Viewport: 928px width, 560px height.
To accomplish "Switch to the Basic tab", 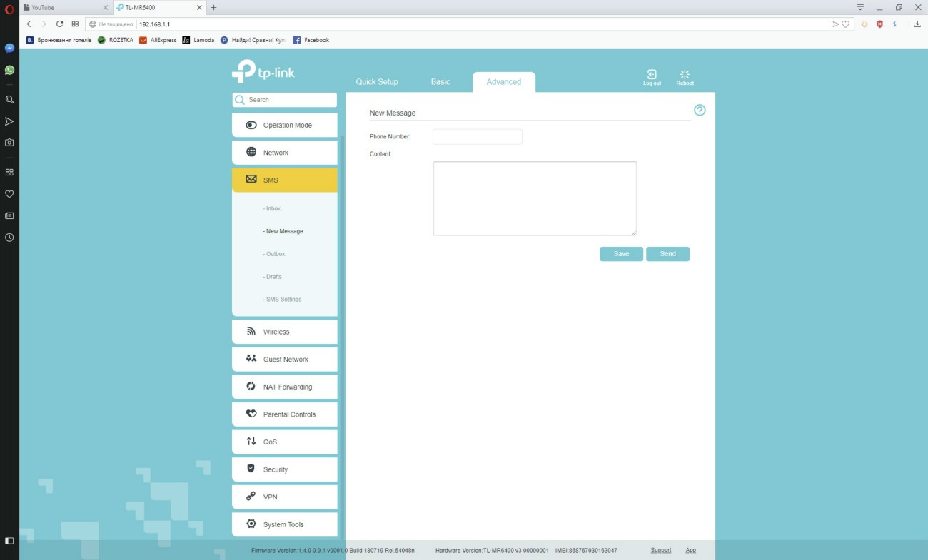I will (x=440, y=82).
